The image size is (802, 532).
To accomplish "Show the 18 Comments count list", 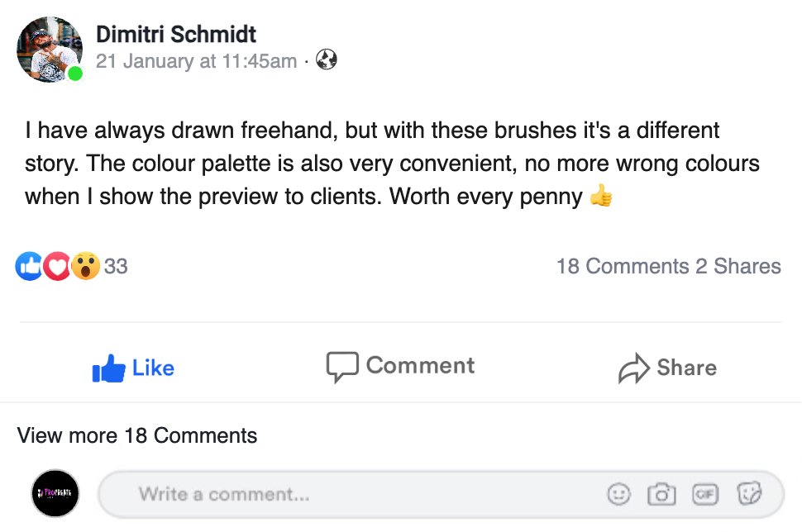I will click(x=622, y=266).
